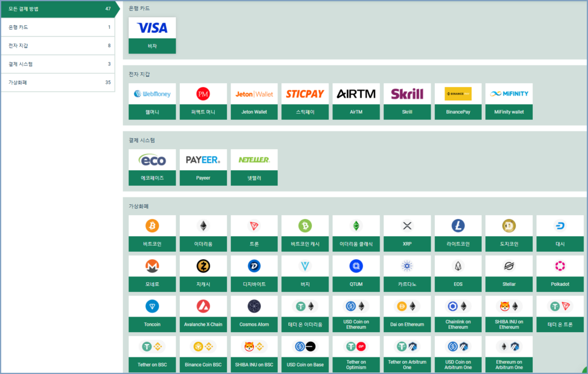This screenshot has width=588, height=374.
Task: Pick the Jeton Wallet payment method
Action: [x=254, y=101]
